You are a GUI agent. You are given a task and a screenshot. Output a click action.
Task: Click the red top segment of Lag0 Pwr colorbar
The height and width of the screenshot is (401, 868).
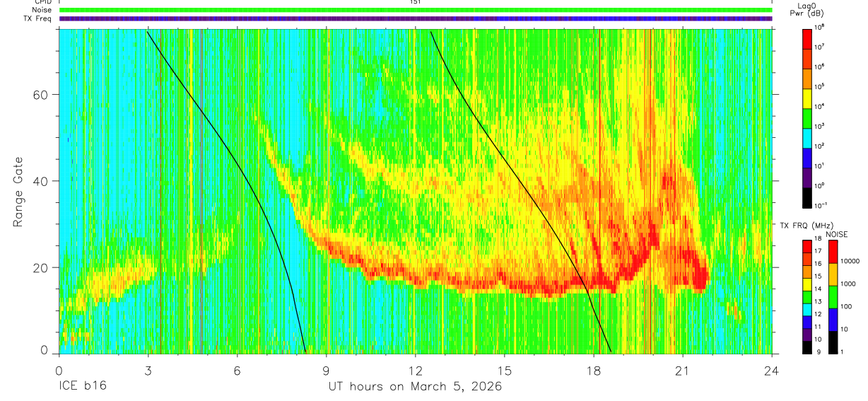point(807,37)
